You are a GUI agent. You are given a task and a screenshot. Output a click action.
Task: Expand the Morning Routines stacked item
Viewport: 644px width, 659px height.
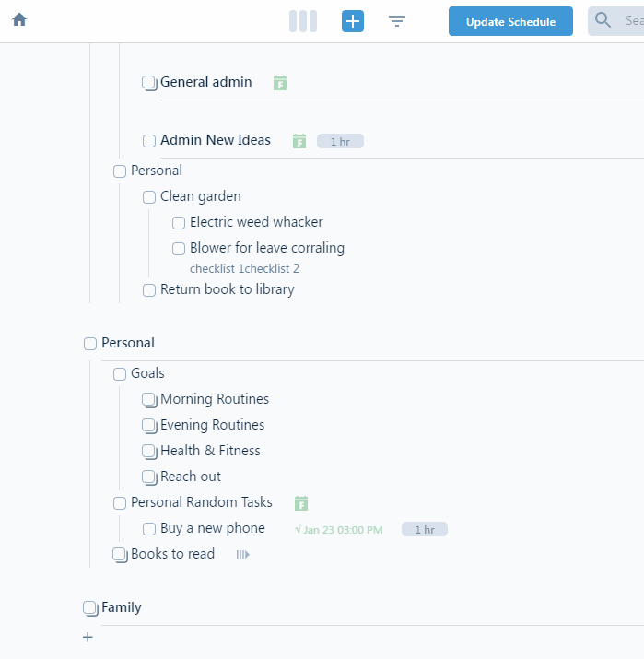(149, 400)
